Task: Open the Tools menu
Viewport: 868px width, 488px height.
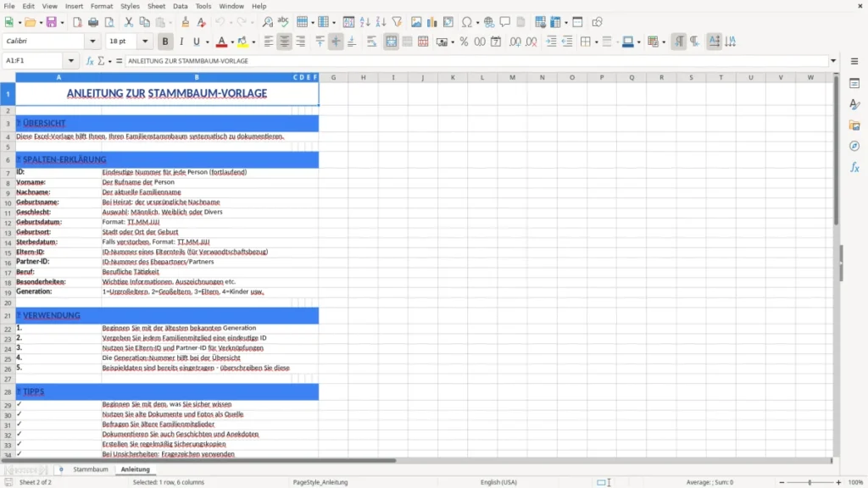Action: point(203,6)
